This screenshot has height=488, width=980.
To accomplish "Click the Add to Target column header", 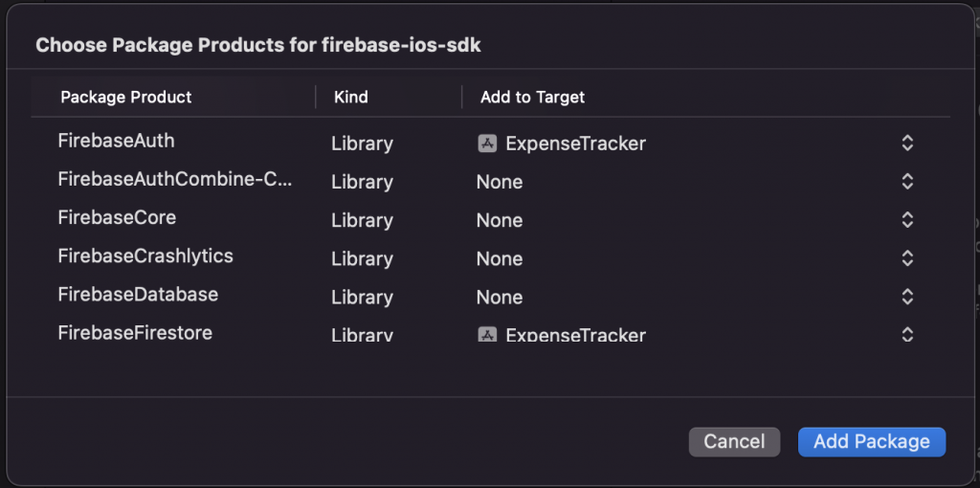I will click(532, 97).
